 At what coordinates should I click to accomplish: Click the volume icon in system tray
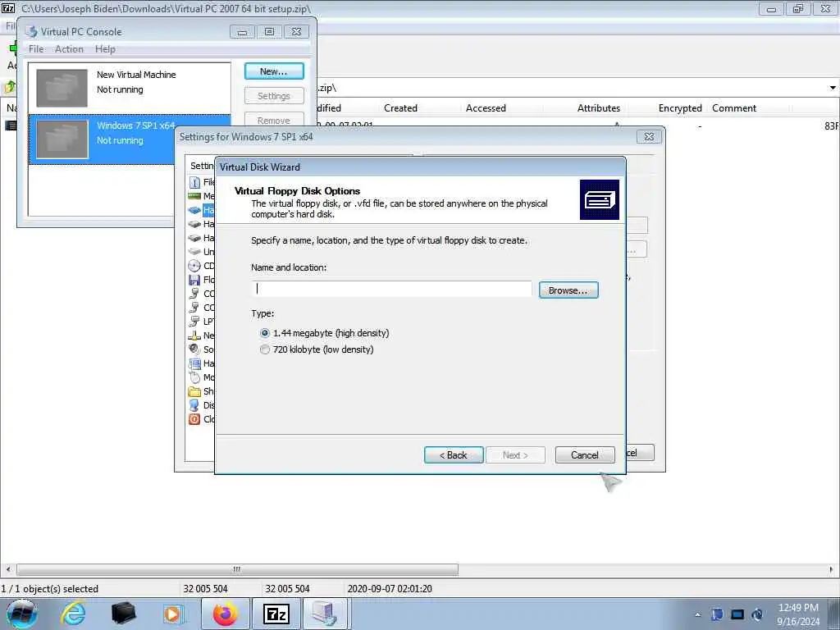pyautogui.click(x=757, y=614)
